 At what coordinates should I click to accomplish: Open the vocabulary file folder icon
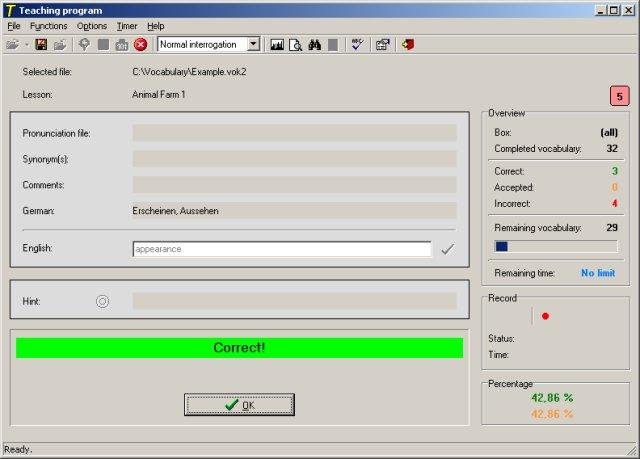[13, 44]
